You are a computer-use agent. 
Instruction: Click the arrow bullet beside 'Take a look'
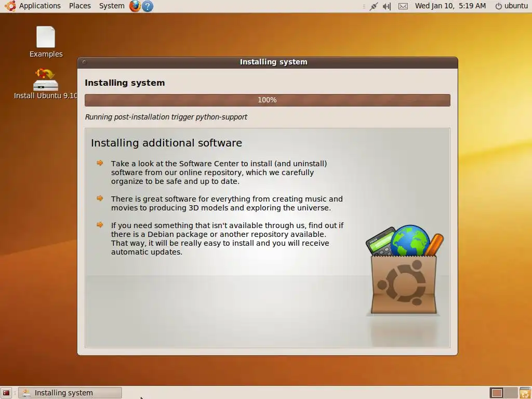(100, 163)
